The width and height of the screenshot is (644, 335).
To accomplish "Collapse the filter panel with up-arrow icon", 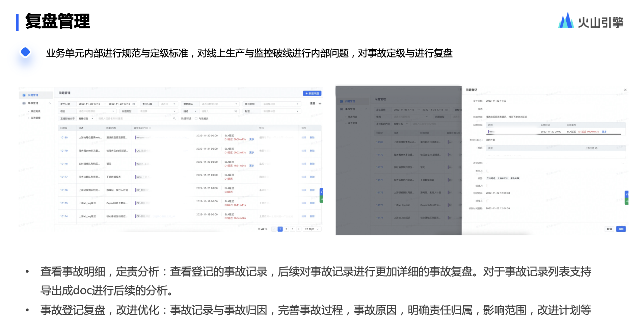I will [x=320, y=104].
